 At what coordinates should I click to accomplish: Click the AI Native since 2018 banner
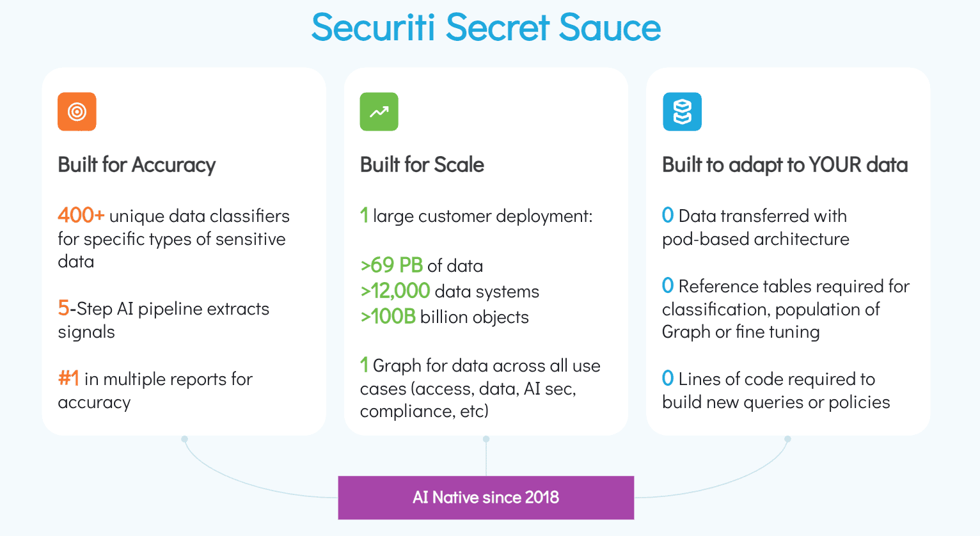tap(486, 498)
